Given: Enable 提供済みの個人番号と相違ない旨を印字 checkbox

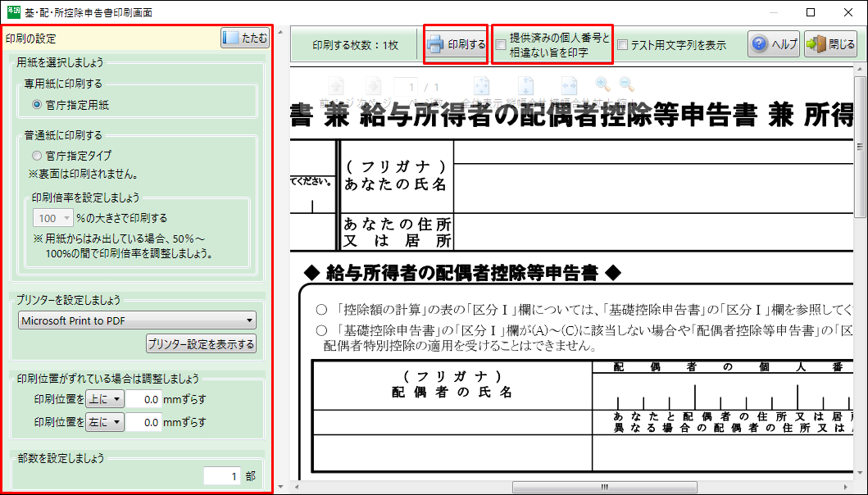Looking at the screenshot, I should point(501,45).
